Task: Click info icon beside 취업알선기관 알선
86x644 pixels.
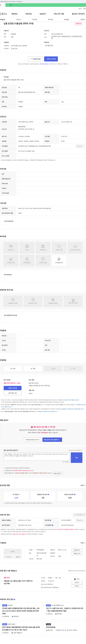Action: click(48, 494)
